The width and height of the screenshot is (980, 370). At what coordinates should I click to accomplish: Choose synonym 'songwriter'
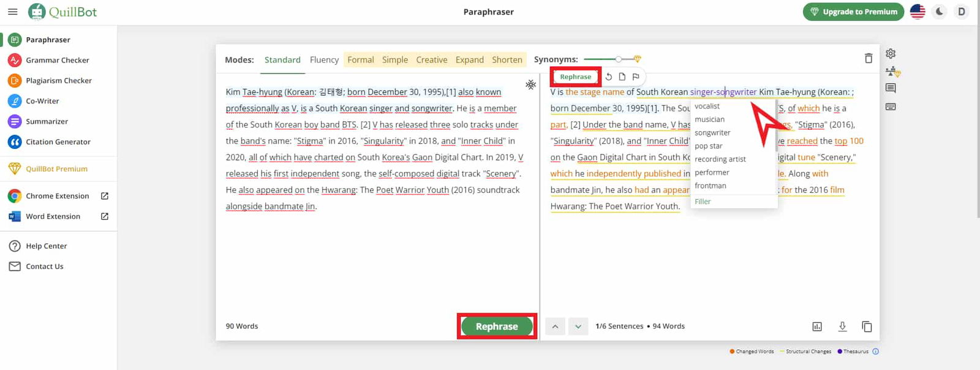(712, 133)
